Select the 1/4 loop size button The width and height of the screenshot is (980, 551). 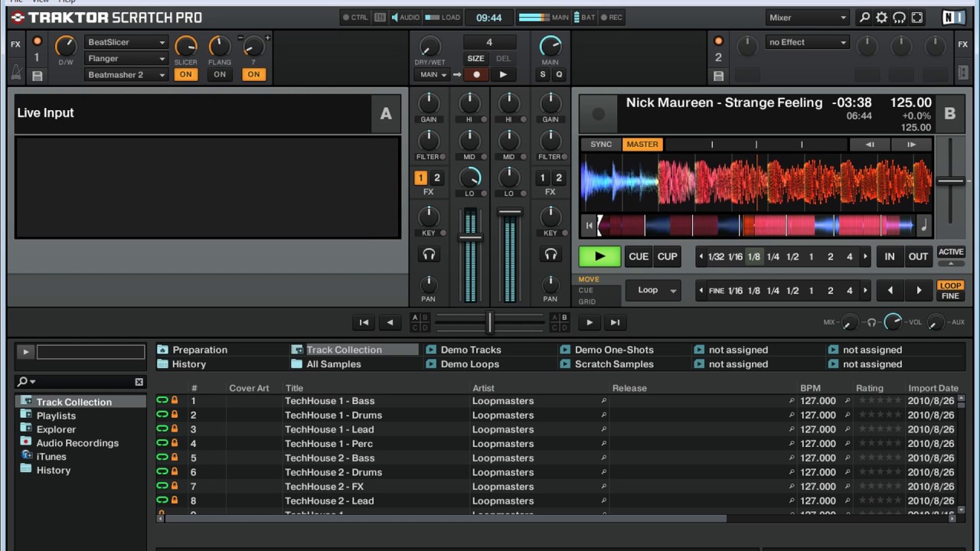[x=773, y=256]
